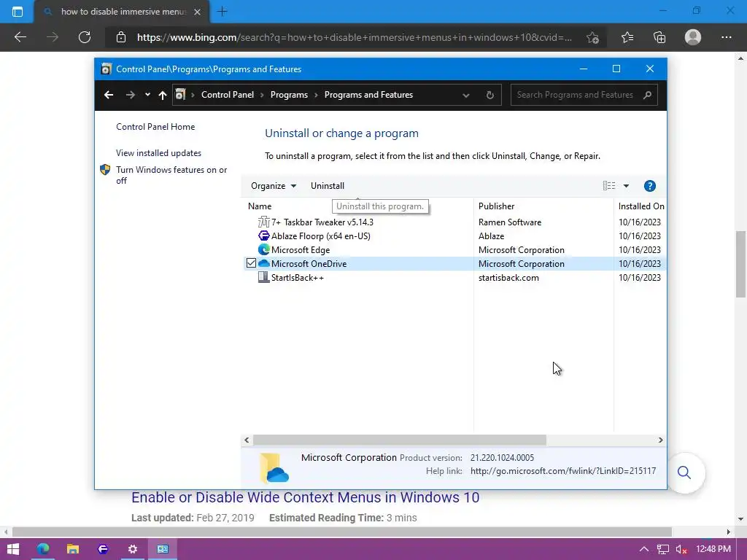Open Control Panel Home link
747x560 pixels.
155,127
